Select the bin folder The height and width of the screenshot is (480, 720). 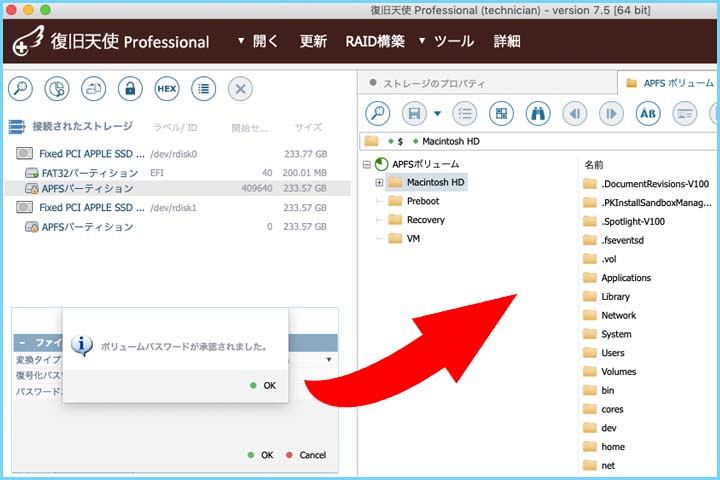pyautogui.click(x=598, y=390)
